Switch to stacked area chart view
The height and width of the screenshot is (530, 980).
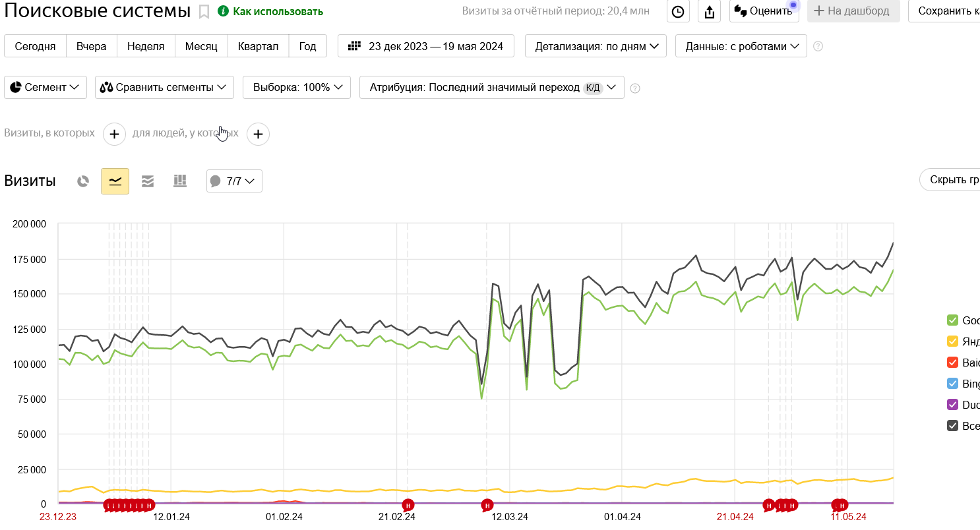click(x=148, y=181)
